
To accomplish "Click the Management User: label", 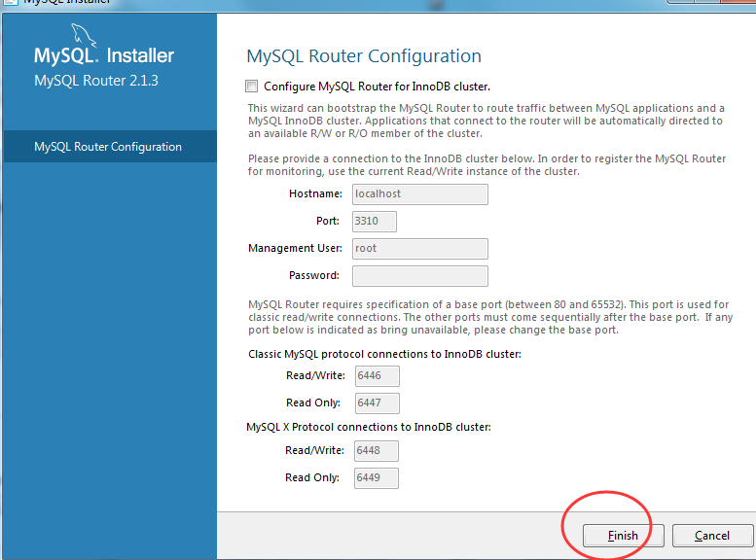I will (295, 248).
